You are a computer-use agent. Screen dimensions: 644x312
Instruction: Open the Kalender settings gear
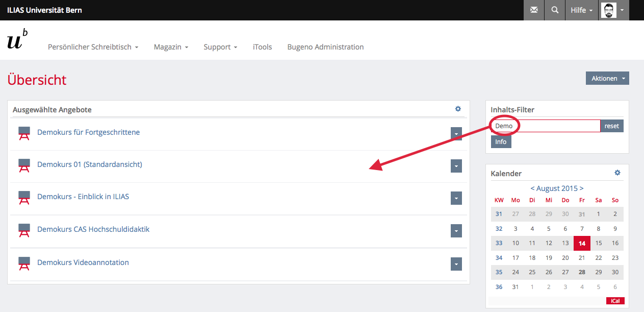tap(617, 173)
